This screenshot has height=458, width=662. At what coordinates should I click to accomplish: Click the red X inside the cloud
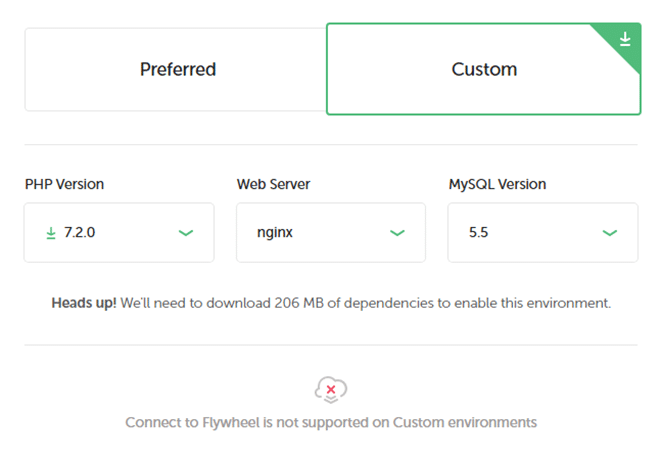pyautogui.click(x=331, y=389)
